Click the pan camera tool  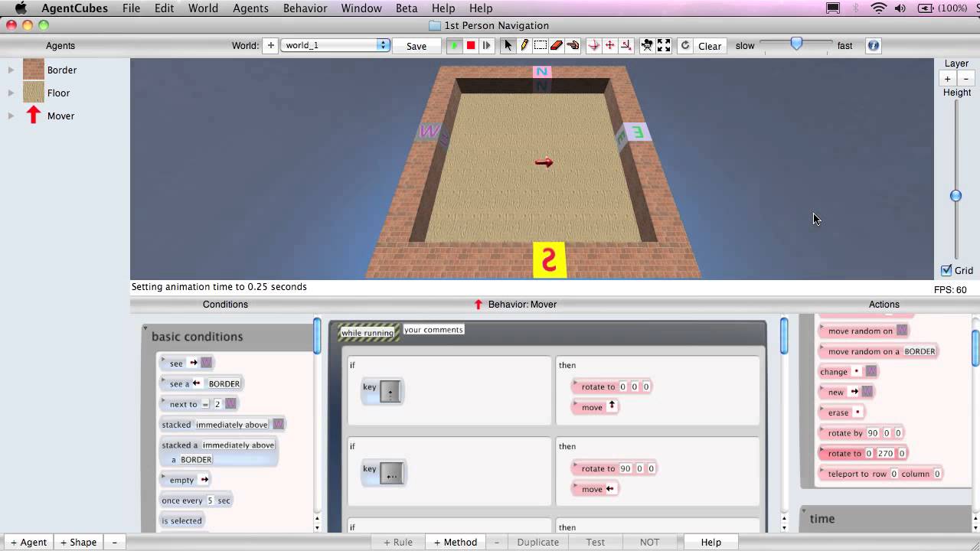coord(610,45)
